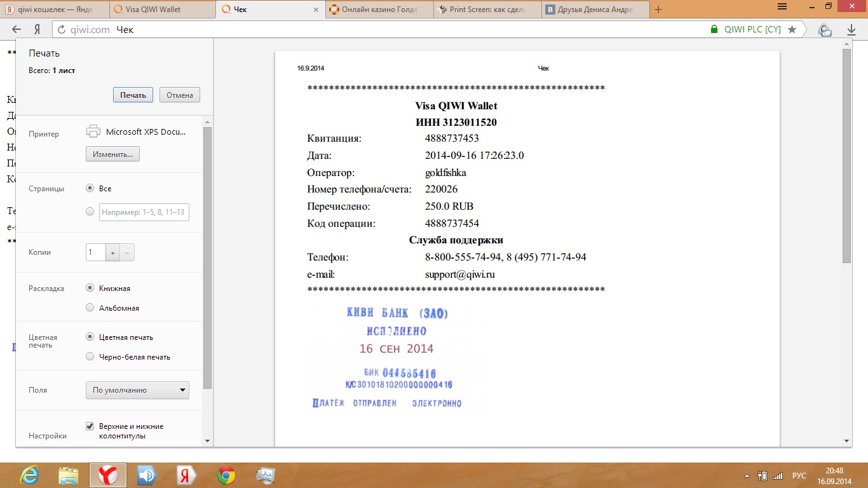Reload the page with the refresh icon
868x488 pixels.
click(61, 29)
